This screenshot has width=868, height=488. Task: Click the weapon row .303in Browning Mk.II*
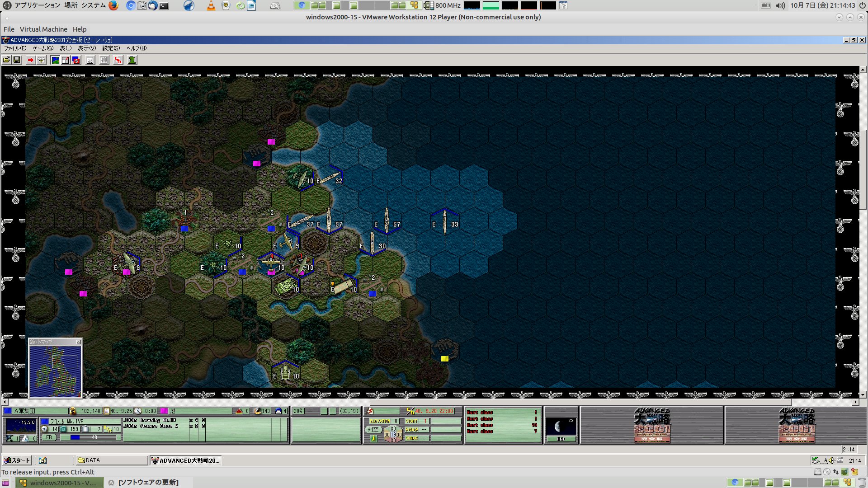(x=165, y=420)
